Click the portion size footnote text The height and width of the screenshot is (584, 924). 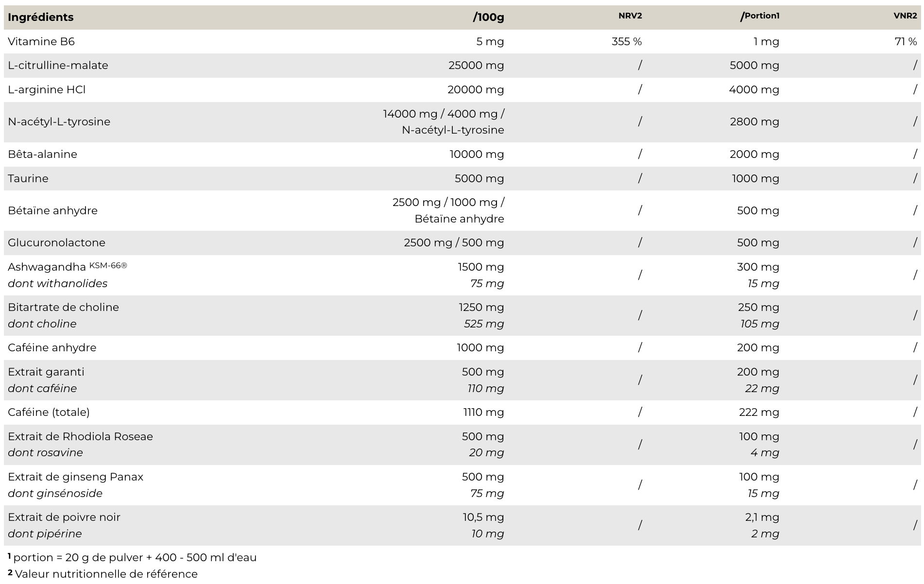coord(135,557)
